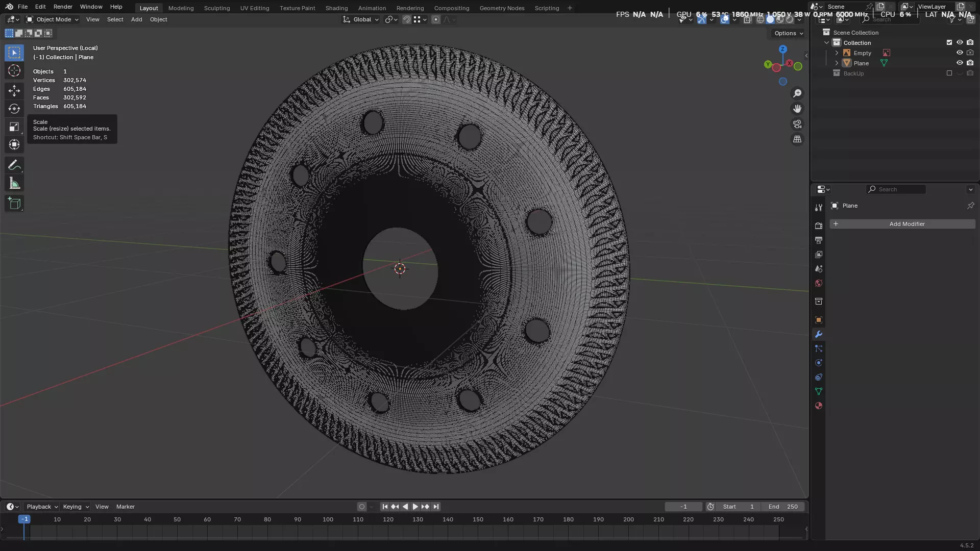Screen dimensions: 980x551
Task: Switch perspective/orthographic grid icon
Action: [x=797, y=139]
